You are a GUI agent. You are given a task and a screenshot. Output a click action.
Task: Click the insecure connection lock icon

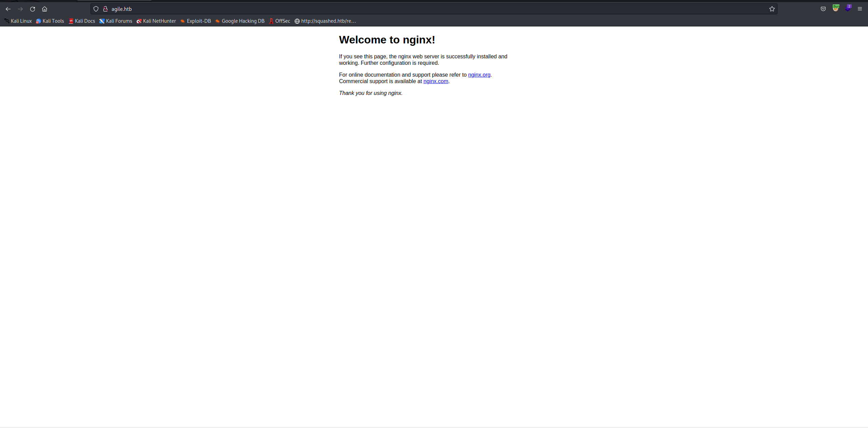point(105,9)
